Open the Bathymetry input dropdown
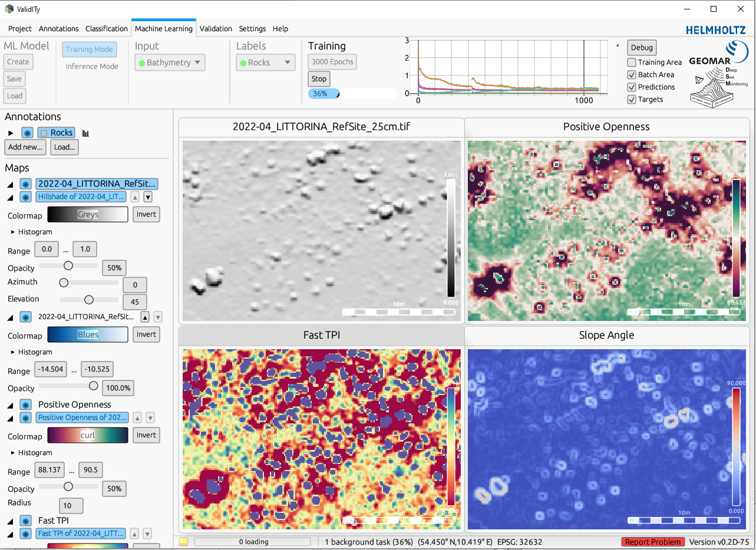 tap(170, 62)
